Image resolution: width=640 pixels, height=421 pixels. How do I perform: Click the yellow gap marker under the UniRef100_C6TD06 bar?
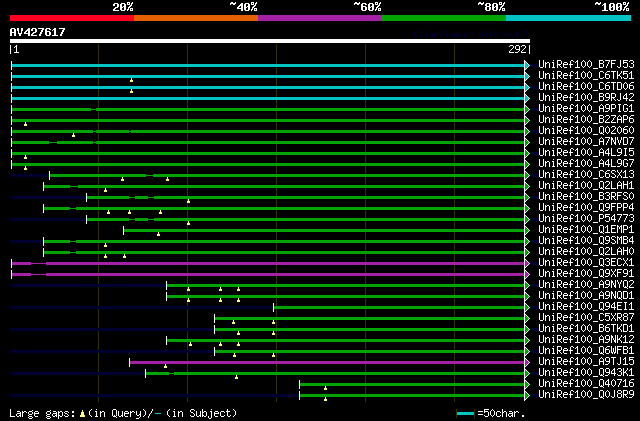131,91
